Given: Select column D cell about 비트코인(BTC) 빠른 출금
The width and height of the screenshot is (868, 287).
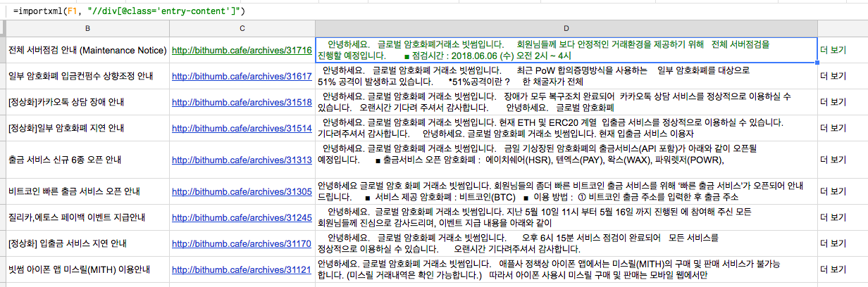Looking at the screenshot, I should 566,191.
